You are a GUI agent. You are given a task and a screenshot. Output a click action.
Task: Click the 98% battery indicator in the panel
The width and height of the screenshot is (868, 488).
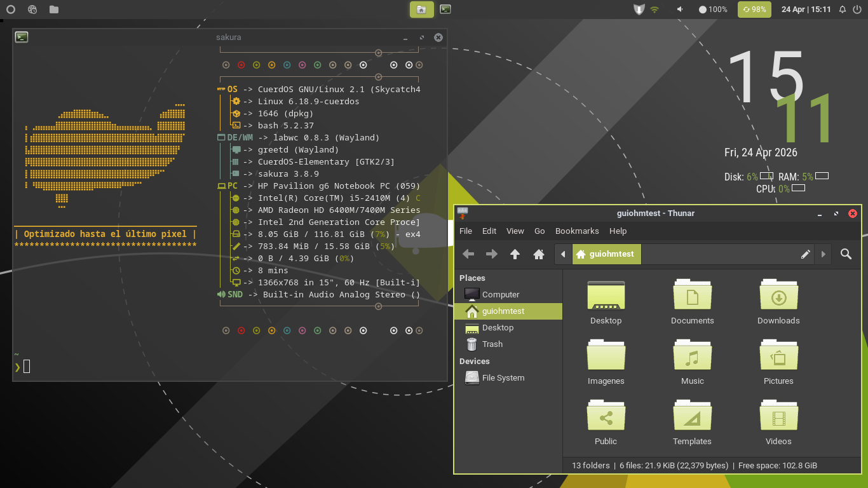[x=754, y=10]
